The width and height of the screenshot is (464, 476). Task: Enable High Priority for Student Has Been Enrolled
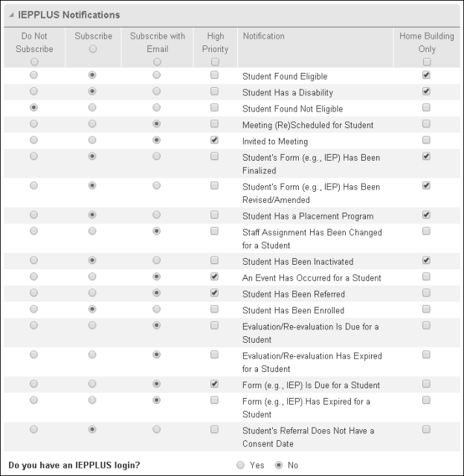215,309
